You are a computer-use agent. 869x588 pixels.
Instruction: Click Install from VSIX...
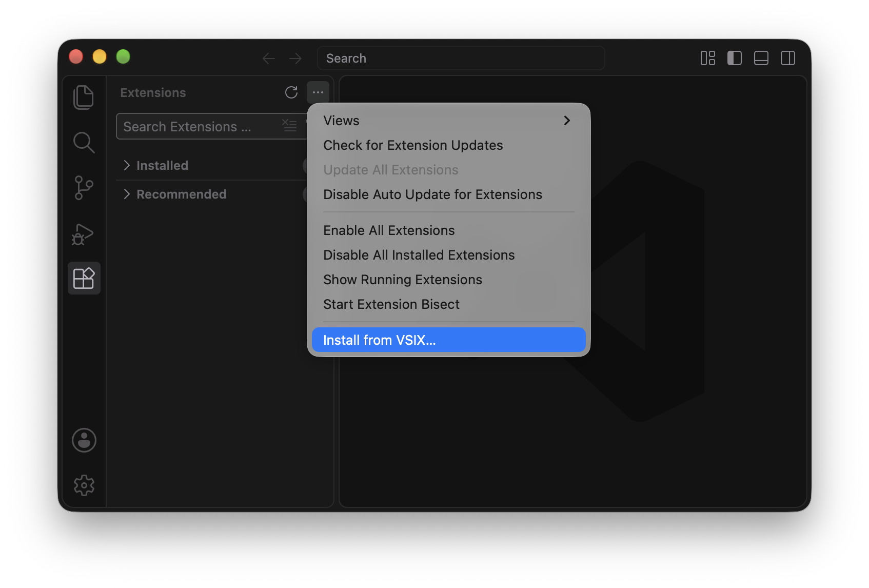coord(448,340)
